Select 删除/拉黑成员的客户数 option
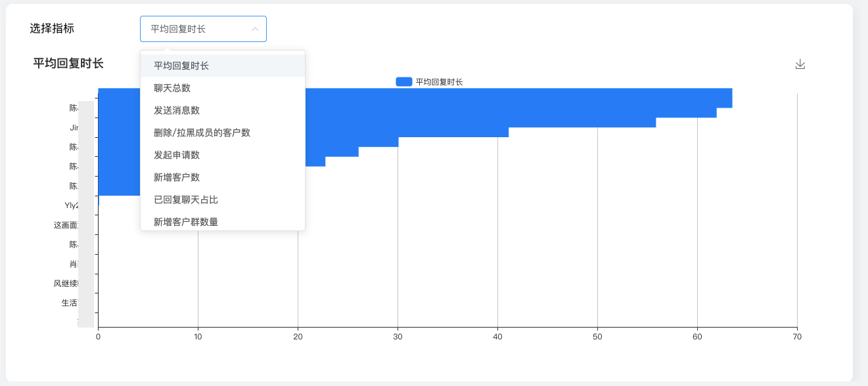Screen dimensions: 868x386 [202, 133]
